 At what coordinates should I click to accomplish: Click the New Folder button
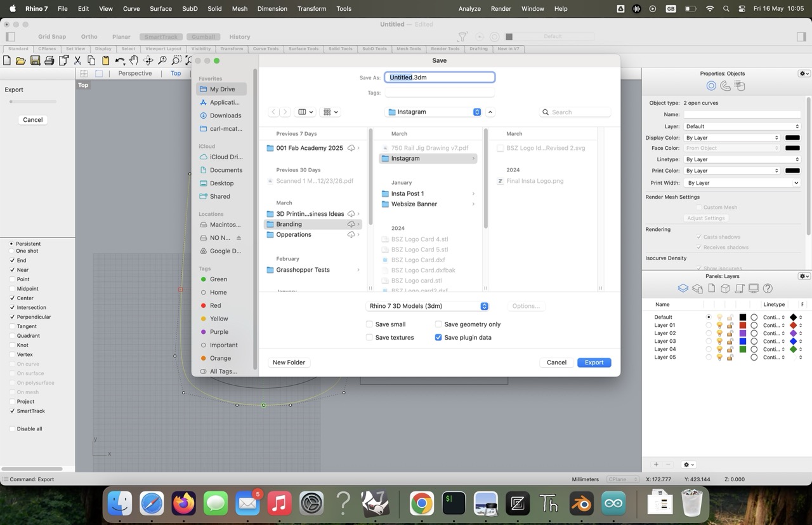click(x=289, y=362)
